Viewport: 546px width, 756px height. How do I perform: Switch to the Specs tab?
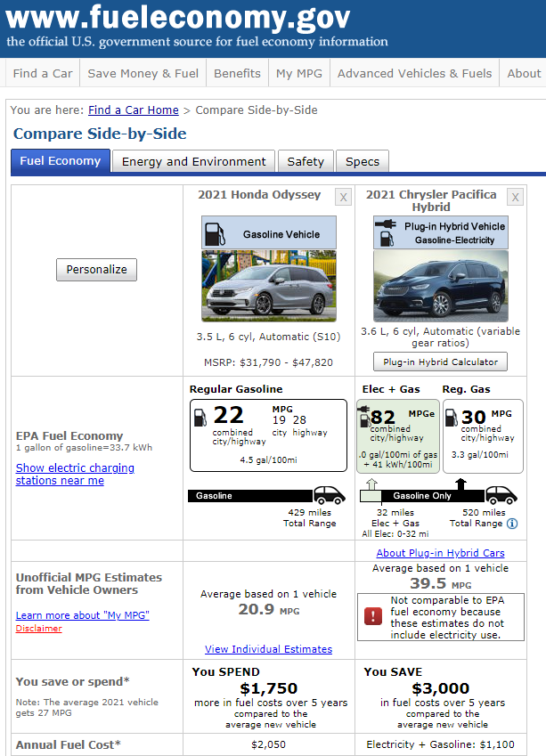coord(363,161)
